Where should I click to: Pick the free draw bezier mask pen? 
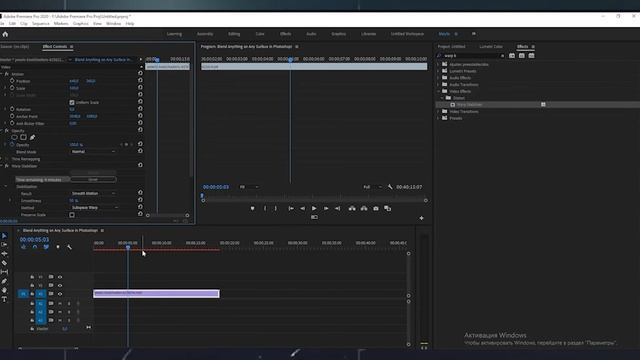32,138
